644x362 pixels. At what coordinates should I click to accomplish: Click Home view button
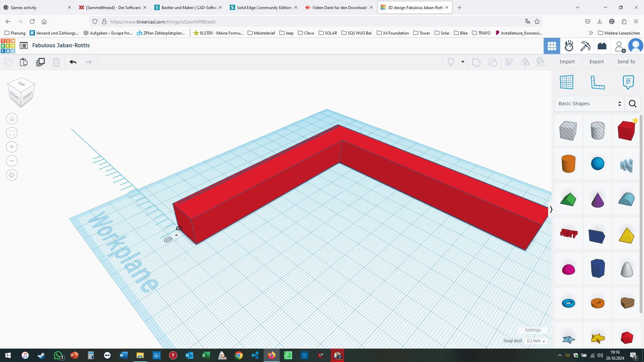point(12,119)
